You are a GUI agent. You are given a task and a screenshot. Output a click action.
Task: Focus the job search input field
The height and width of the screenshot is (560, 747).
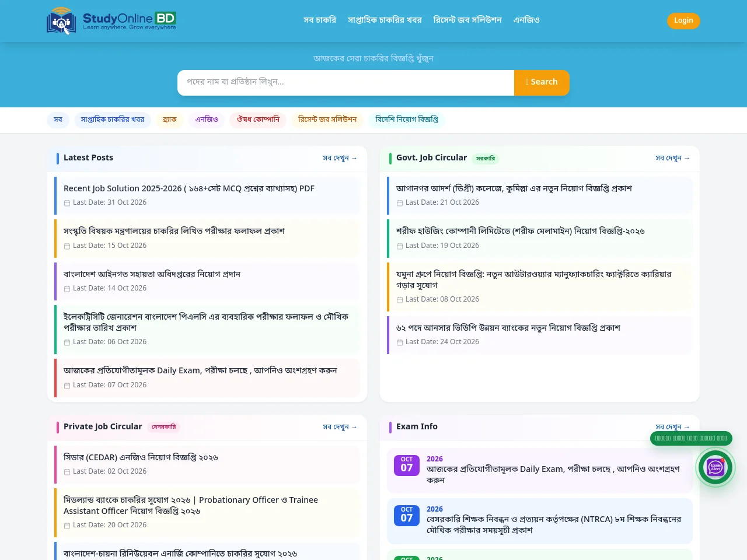(345, 82)
